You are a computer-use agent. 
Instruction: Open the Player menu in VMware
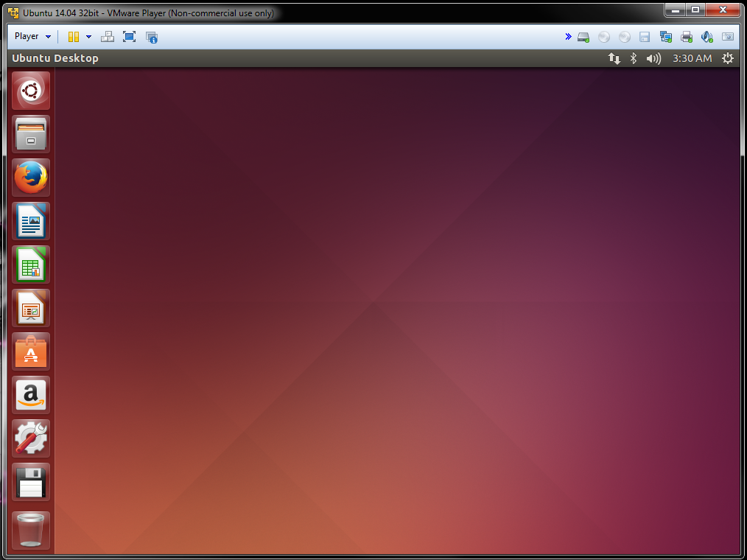click(x=27, y=36)
